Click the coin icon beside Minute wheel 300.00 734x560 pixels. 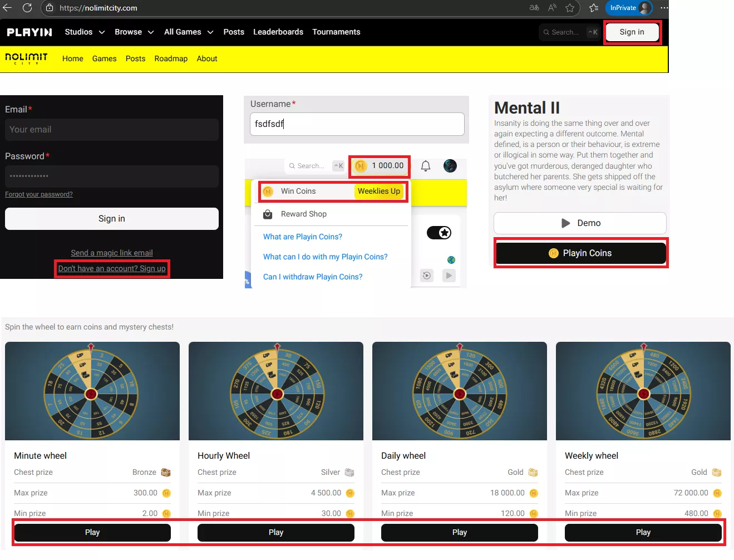coord(166,493)
